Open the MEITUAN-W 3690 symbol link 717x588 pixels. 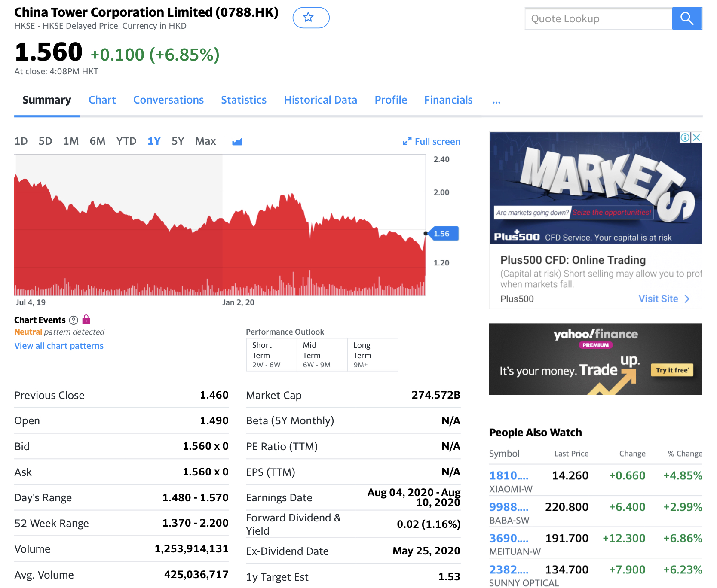click(x=509, y=539)
